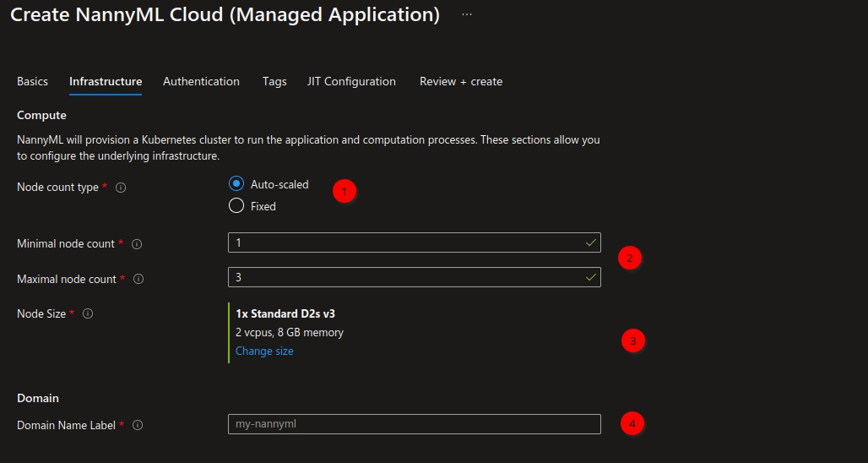
Task: Switch to the Basics tab
Action: click(32, 82)
